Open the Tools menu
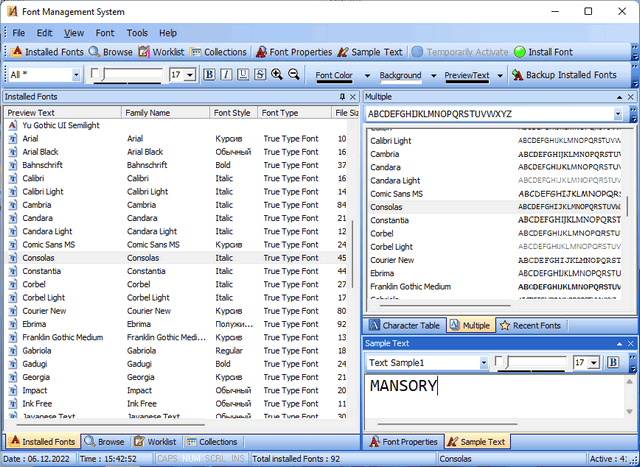The image size is (640, 467). click(x=137, y=33)
